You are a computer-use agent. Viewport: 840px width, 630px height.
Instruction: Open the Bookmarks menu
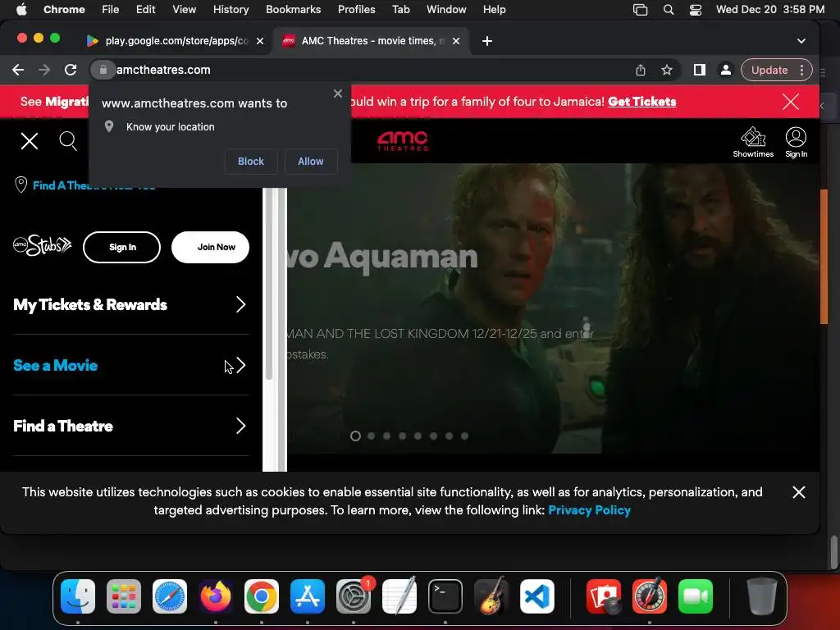293,10
